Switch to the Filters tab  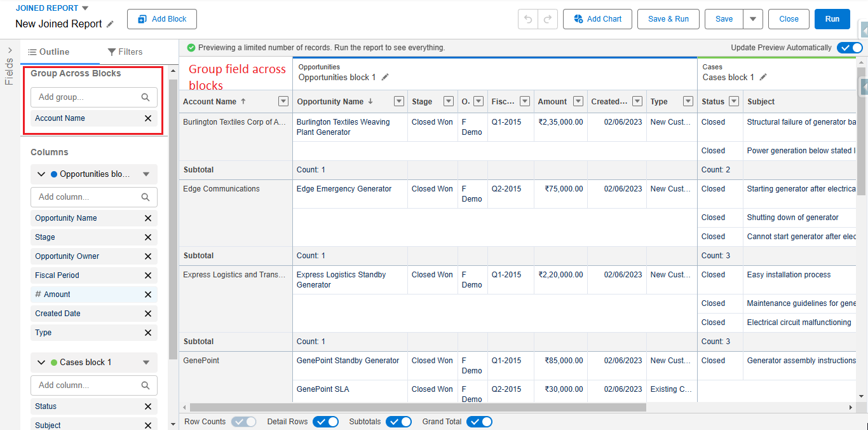tap(125, 52)
